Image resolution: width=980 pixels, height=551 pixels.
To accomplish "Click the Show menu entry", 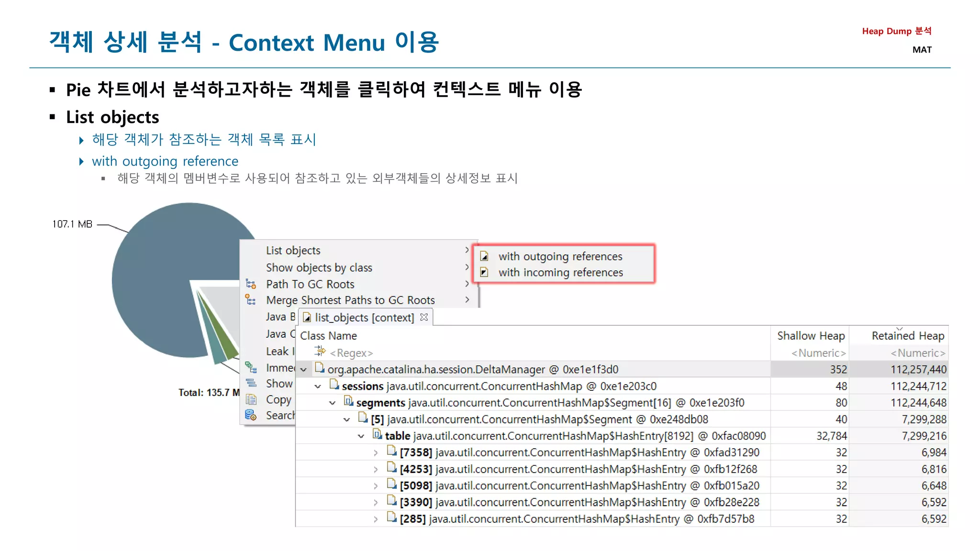I will 279,384.
